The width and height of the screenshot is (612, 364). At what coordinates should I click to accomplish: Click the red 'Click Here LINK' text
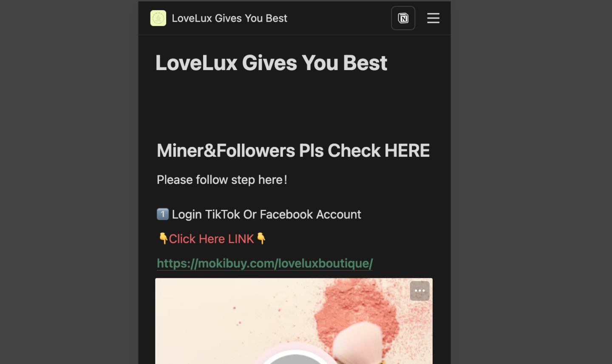click(x=211, y=239)
